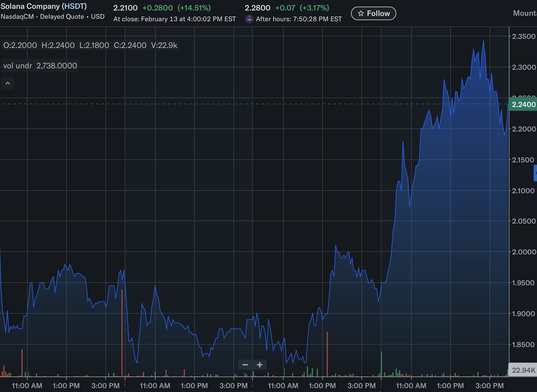The width and height of the screenshot is (537, 392).
Task: Click the Follow button
Action: pyautogui.click(x=373, y=13)
